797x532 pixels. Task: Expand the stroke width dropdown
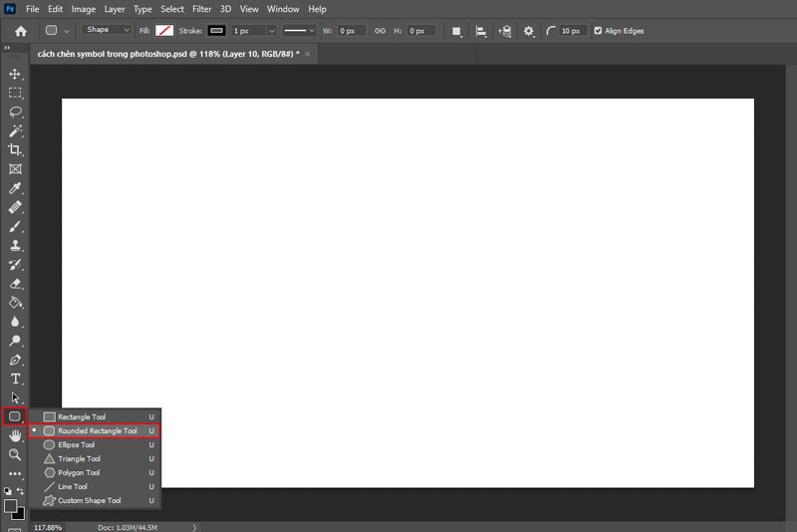pos(271,31)
